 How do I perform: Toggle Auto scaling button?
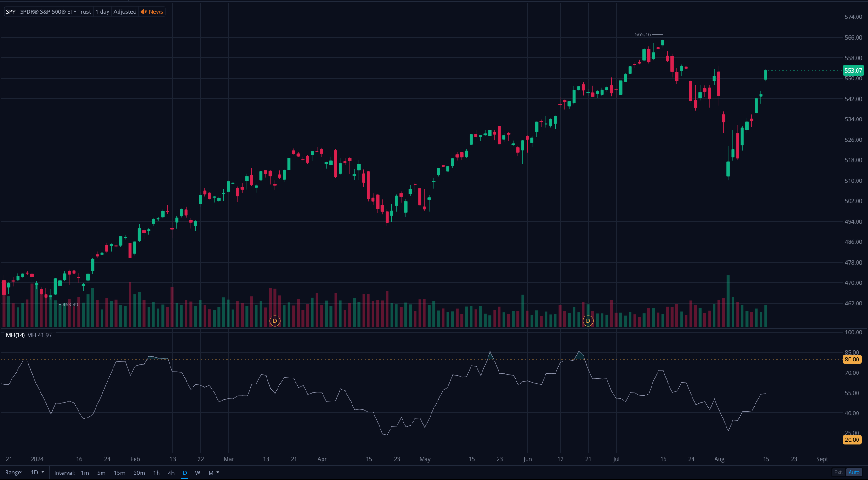854,472
